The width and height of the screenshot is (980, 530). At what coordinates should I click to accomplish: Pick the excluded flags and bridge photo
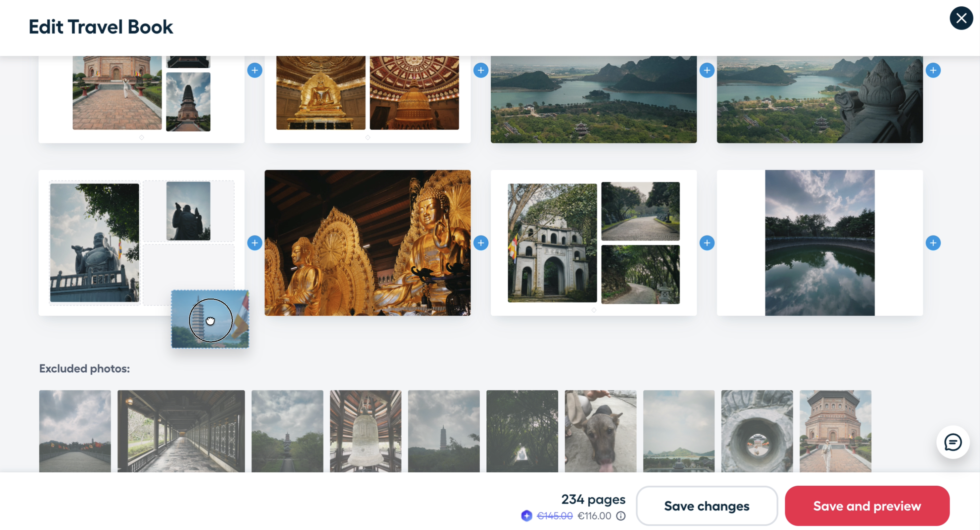[75, 431]
